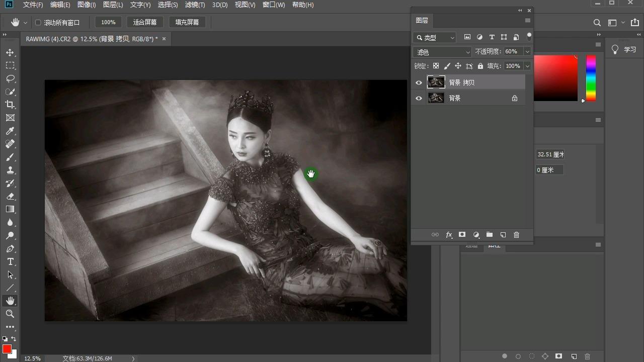Hide the locked 背景 layer
644x362 pixels.
pyautogui.click(x=419, y=99)
